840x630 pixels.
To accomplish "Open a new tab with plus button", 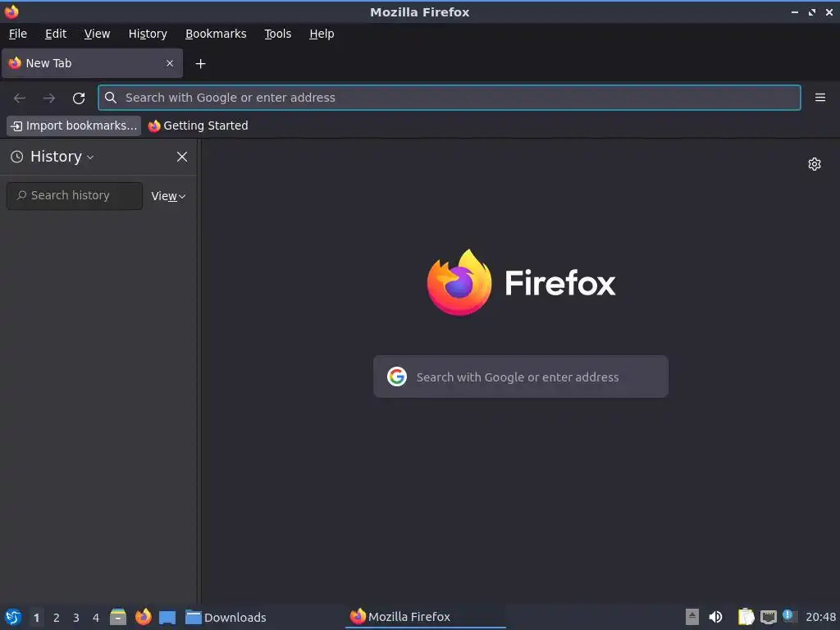I will [x=200, y=64].
